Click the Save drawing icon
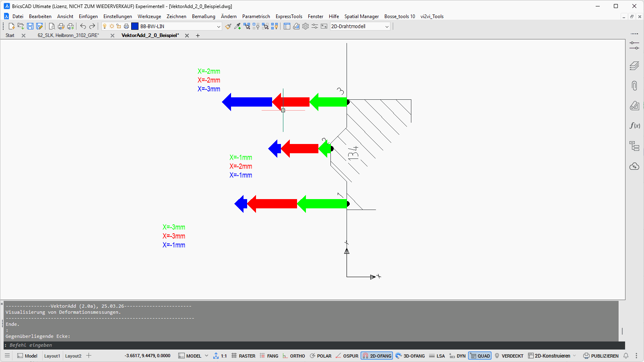 coord(30,26)
